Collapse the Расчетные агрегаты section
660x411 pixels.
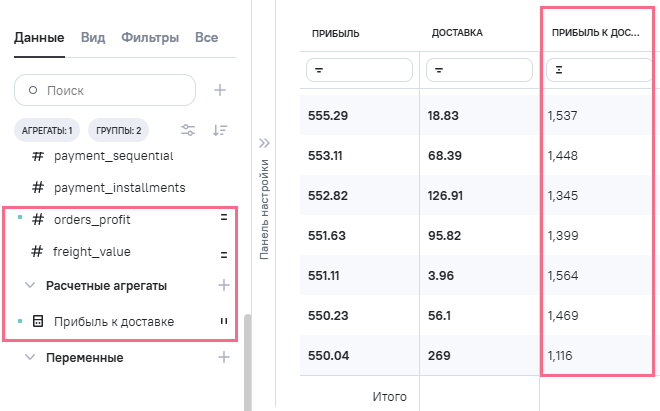30,286
